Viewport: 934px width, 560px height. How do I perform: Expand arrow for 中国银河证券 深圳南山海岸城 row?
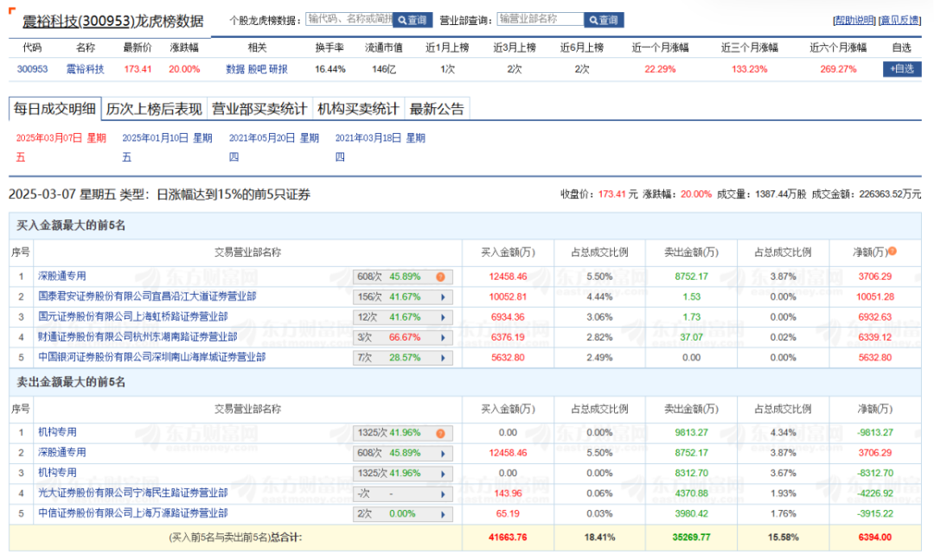(x=443, y=358)
